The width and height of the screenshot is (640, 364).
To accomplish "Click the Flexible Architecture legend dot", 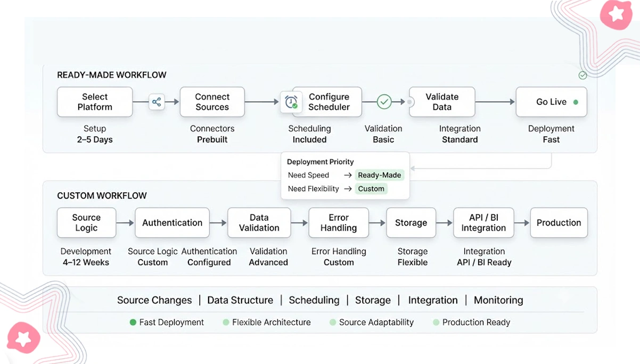I will click(226, 322).
